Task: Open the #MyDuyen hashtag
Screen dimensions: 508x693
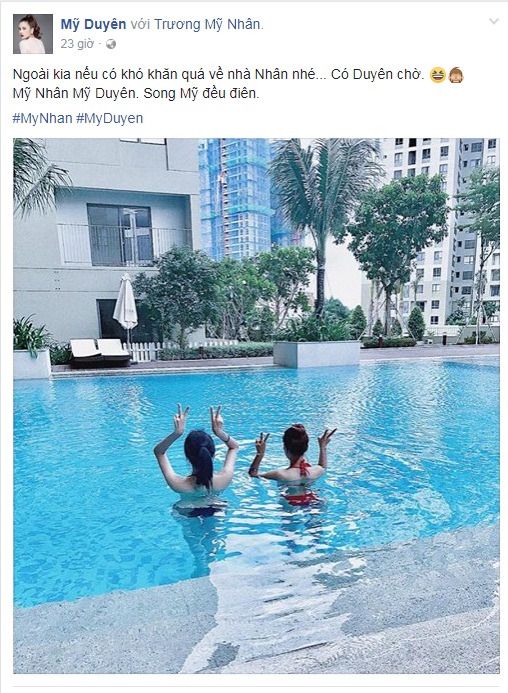Action: (x=109, y=118)
